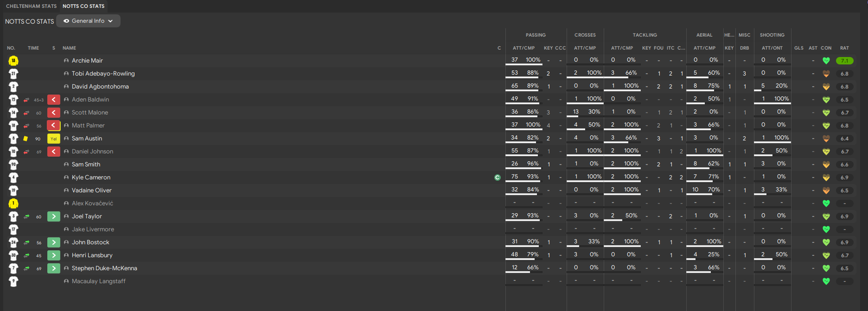
Task: Click the captain badge next to Kyle Cameron
Action: [498, 178]
